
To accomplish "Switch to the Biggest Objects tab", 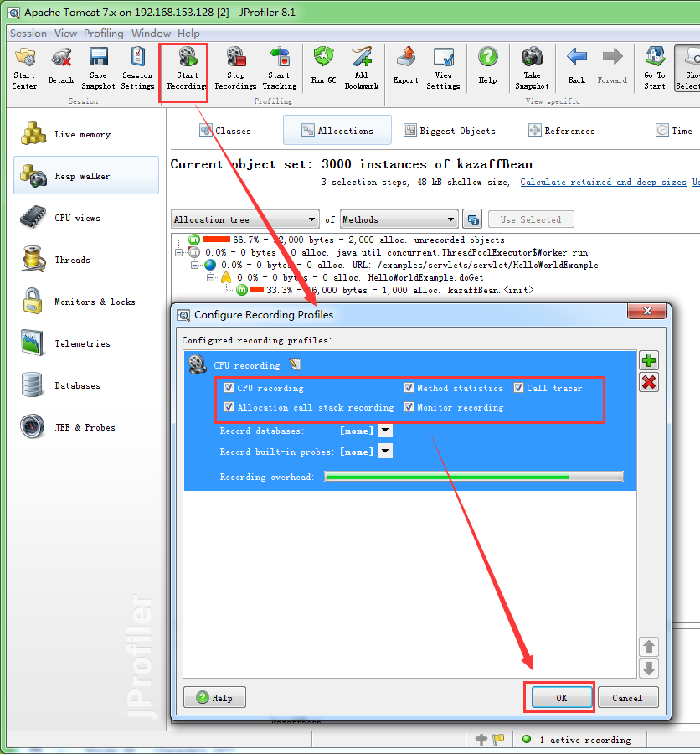I will point(450,131).
